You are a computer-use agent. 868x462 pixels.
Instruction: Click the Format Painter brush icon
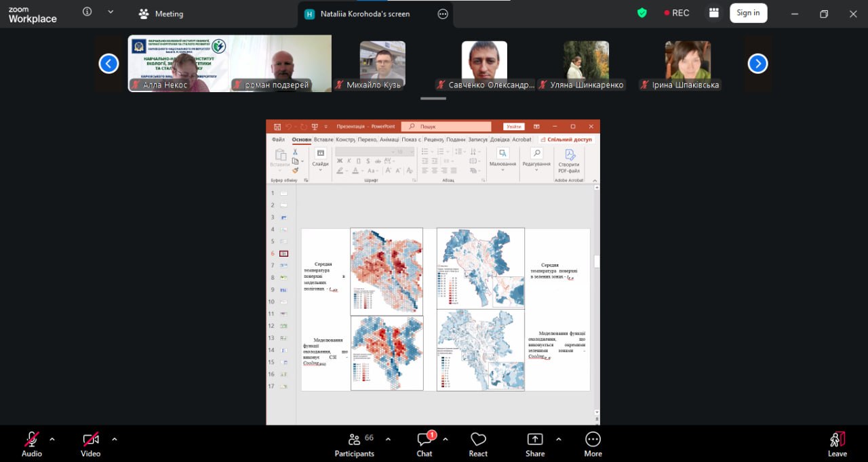point(295,170)
